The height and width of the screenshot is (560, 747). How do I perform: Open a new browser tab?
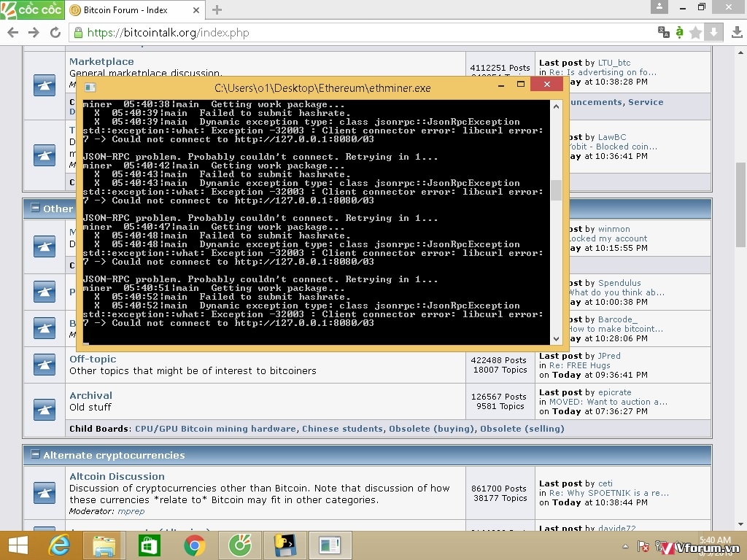pos(217,10)
